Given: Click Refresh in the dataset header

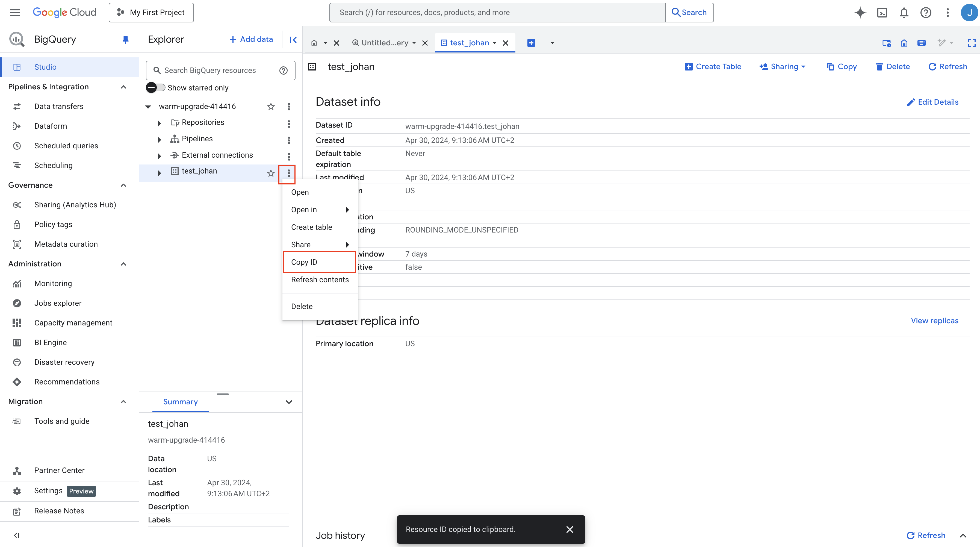Looking at the screenshot, I should pos(948,67).
